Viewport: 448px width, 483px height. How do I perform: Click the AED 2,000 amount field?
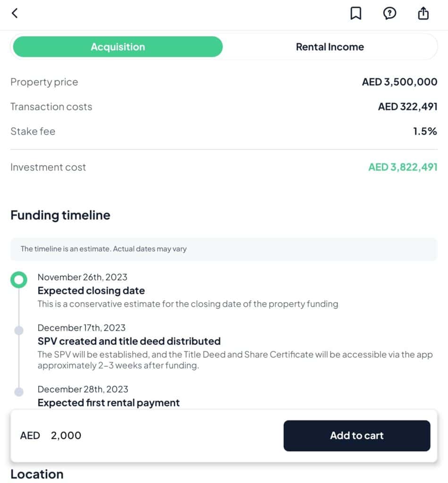point(66,435)
